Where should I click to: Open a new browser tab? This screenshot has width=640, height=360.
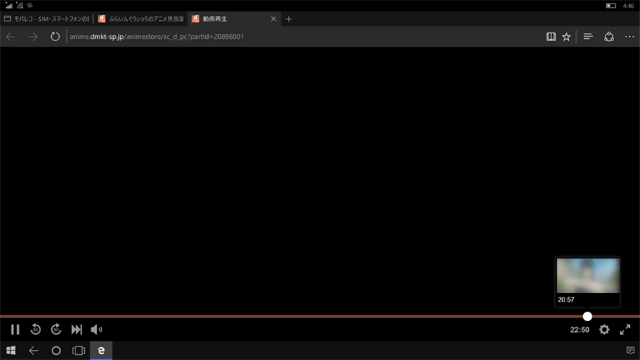(289, 19)
